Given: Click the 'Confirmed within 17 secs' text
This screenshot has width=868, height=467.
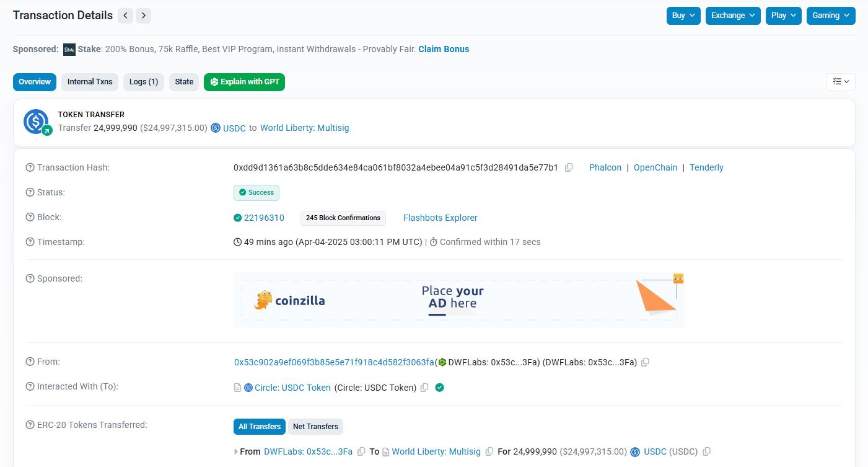Looking at the screenshot, I should (x=490, y=242).
